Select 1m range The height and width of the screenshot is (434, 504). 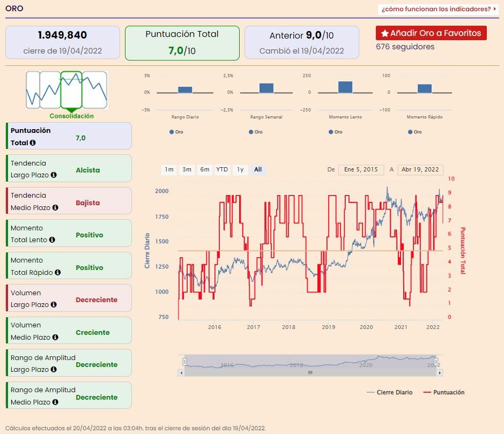click(169, 170)
